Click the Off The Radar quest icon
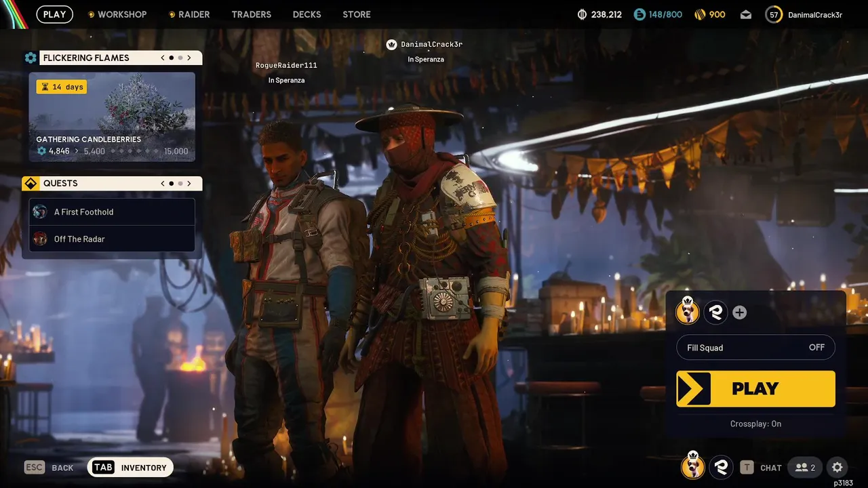The height and width of the screenshot is (488, 868). click(x=40, y=239)
